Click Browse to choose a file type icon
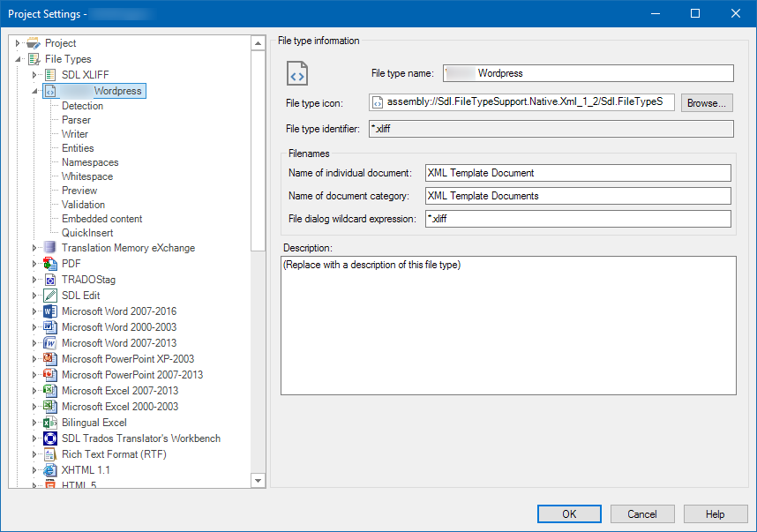 (707, 103)
